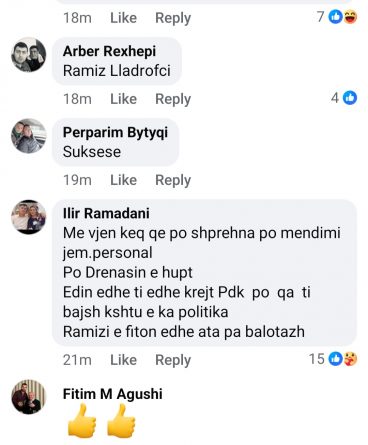
Task: View the reactions icon on Ilir Ramadani's comment
Action: 343,359
